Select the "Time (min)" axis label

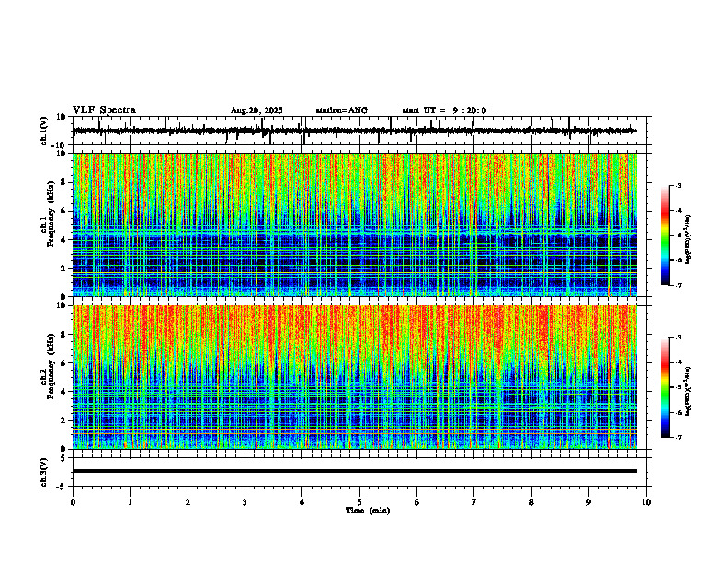(x=368, y=511)
